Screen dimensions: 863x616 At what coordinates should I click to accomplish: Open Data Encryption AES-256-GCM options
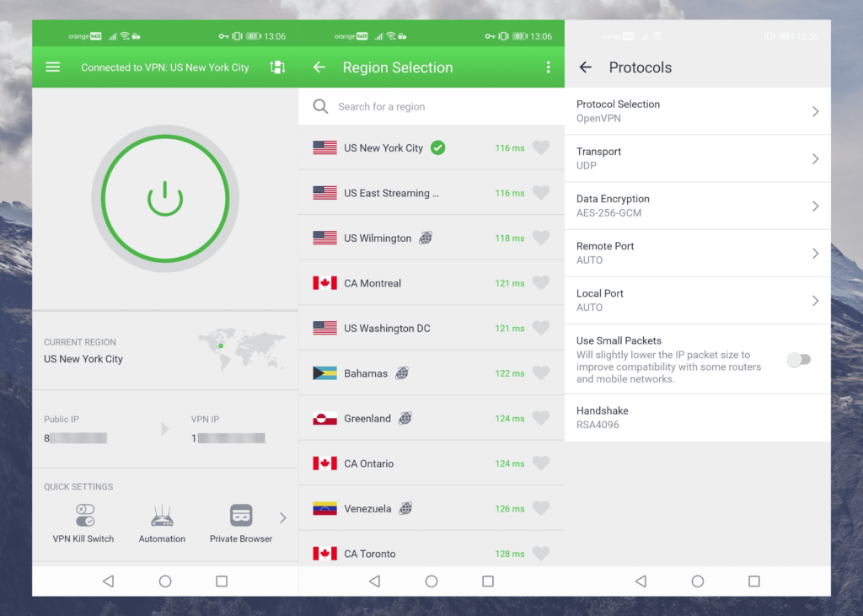coord(698,205)
